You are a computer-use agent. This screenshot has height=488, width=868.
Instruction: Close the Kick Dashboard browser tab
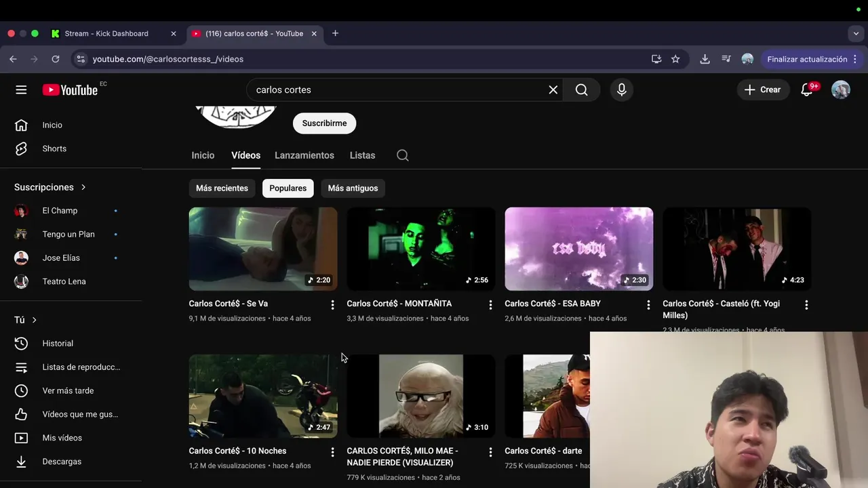(x=174, y=33)
